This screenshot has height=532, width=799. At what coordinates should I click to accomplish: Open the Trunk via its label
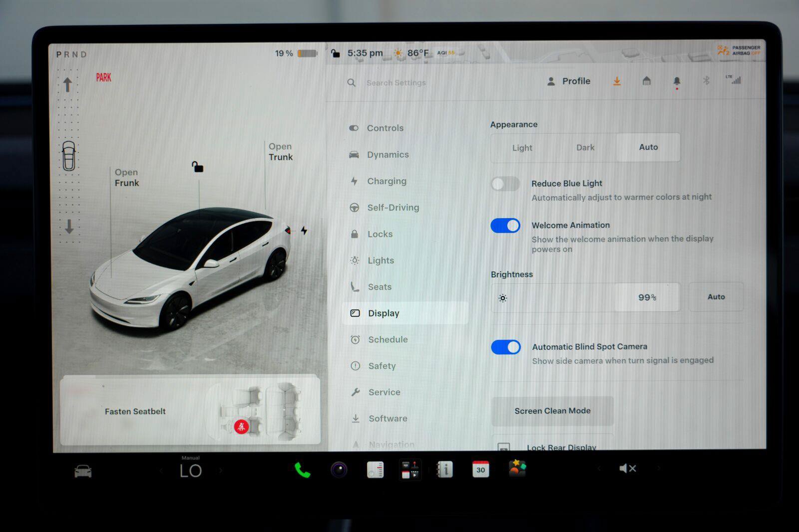[281, 152]
